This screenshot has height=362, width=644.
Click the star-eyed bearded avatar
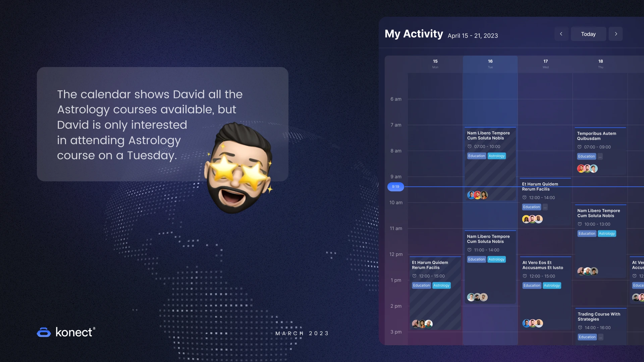click(239, 168)
